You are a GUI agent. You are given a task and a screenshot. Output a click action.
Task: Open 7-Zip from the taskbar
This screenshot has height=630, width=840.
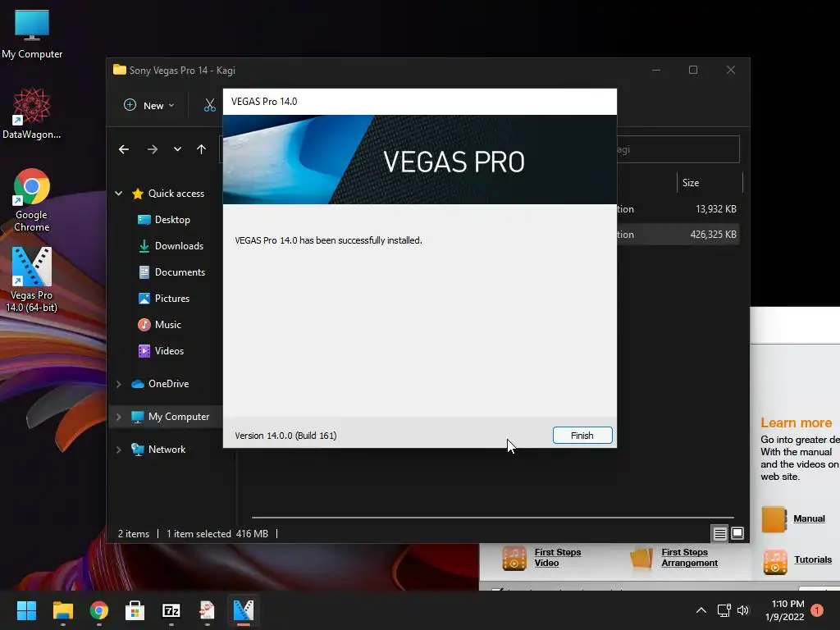[171, 610]
